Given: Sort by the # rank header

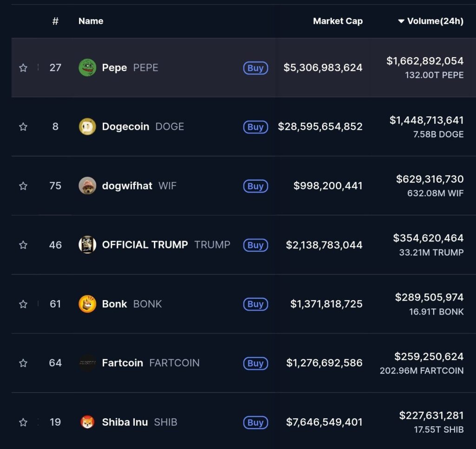Looking at the screenshot, I should pyautogui.click(x=55, y=21).
